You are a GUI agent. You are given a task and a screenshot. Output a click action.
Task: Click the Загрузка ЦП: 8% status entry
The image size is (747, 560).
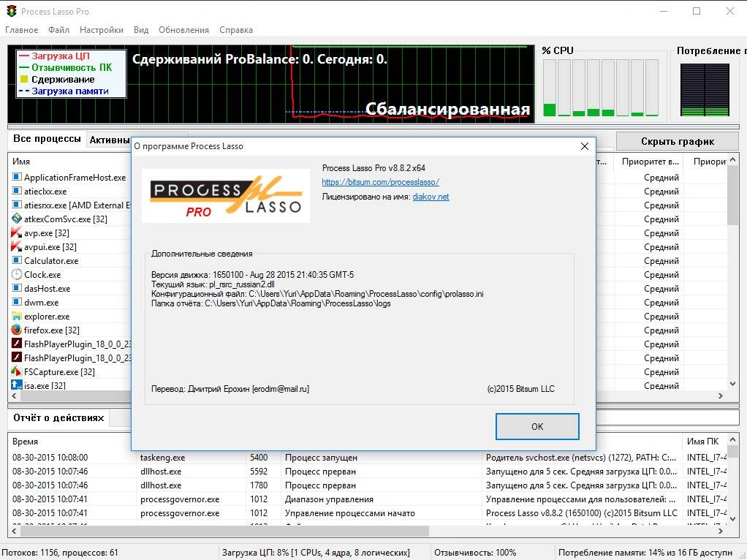click(316, 553)
